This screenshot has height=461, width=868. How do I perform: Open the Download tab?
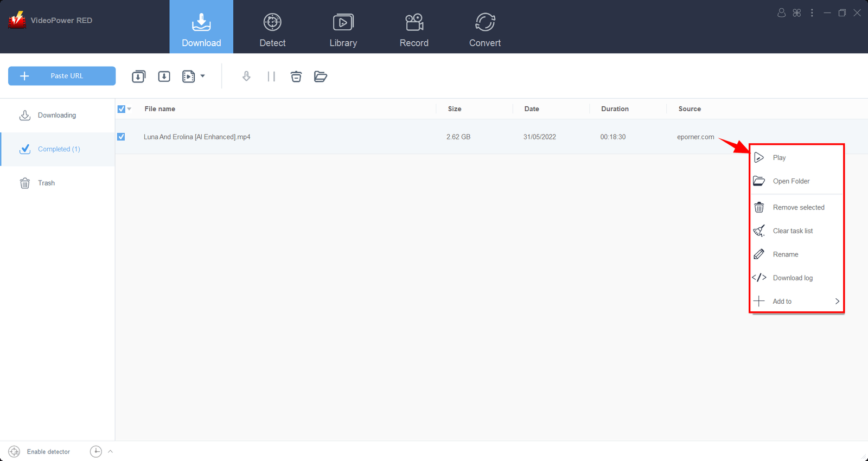[x=201, y=27]
